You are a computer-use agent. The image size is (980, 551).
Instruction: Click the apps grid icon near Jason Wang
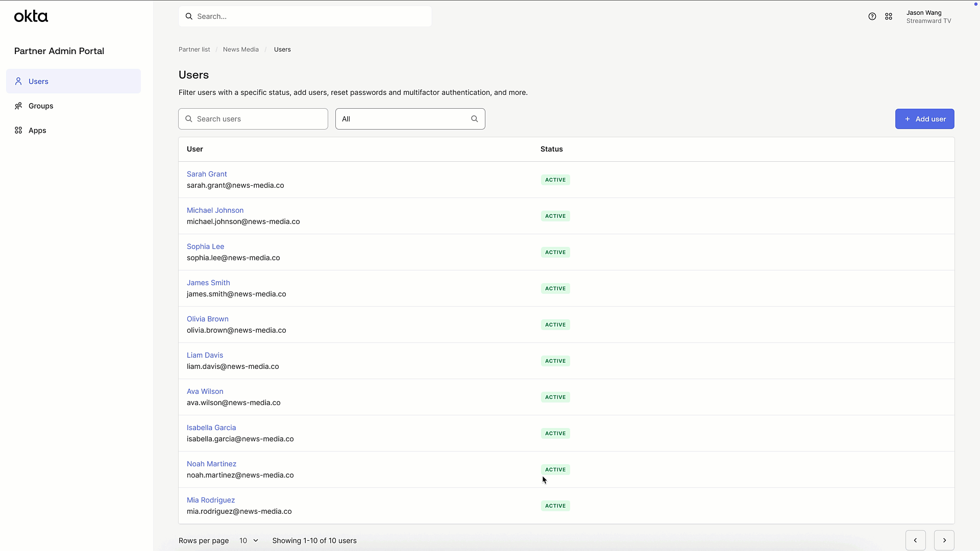(x=888, y=16)
